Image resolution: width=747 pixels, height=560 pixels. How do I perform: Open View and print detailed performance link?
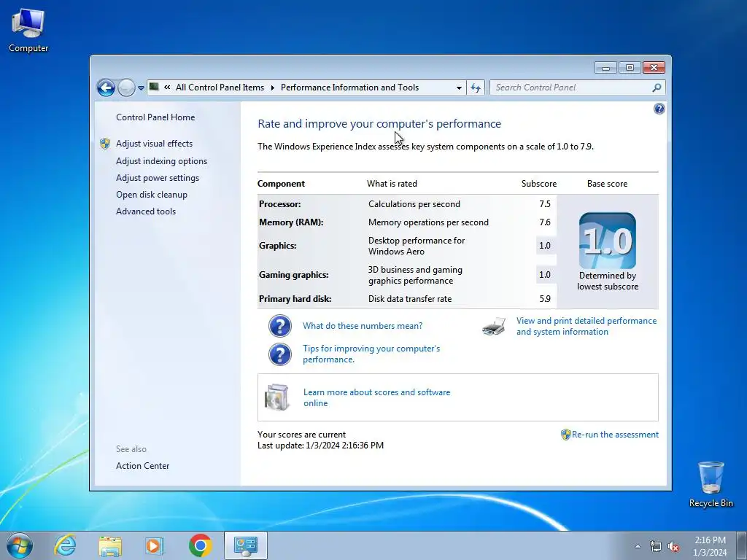pos(587,326)
